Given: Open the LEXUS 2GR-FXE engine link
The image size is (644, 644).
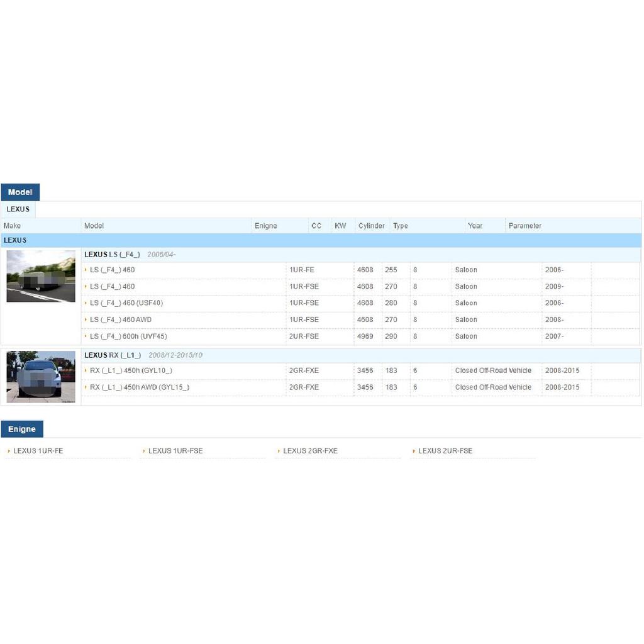Looking at the screenshot, I should click(310, 450).
